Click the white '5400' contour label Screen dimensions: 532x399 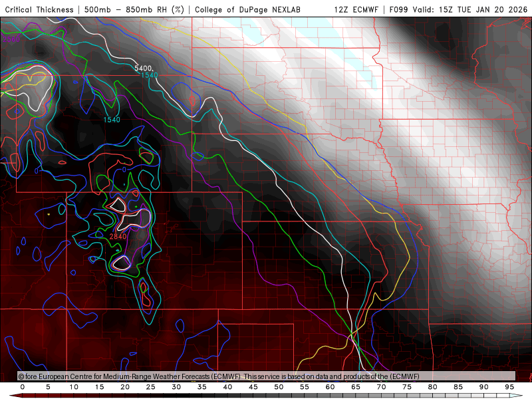click(143, 68)
